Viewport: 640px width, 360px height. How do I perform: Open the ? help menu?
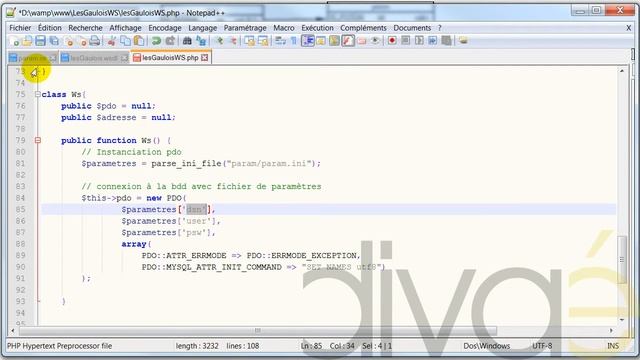point(440,28)
